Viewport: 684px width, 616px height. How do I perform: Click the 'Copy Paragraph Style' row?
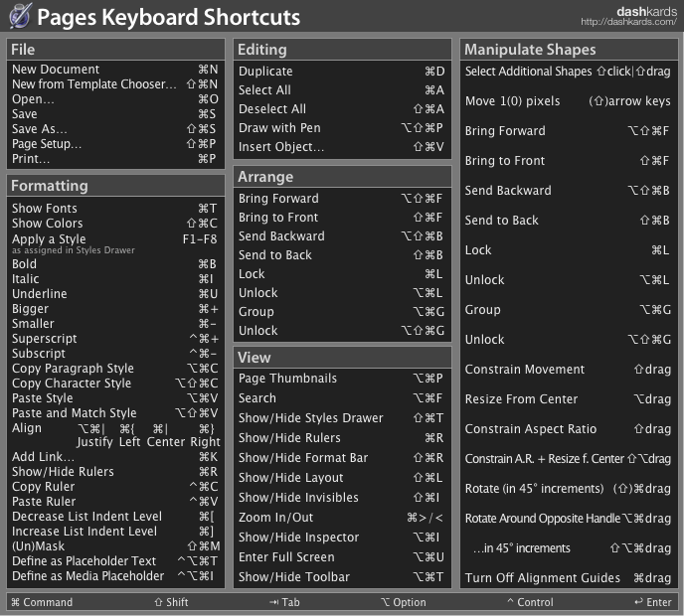click(x=115, y=369)
